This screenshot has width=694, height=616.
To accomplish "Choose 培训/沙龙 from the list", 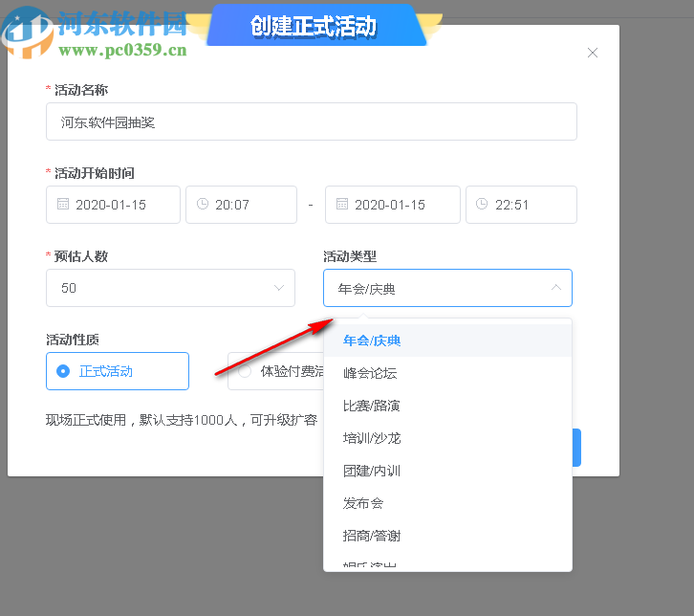I will coord(447,438).
